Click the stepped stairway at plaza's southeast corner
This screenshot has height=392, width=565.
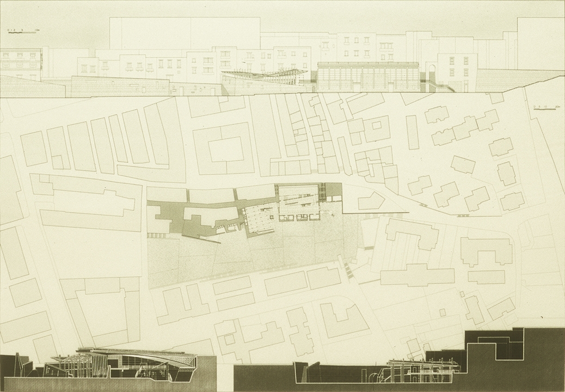348,269
